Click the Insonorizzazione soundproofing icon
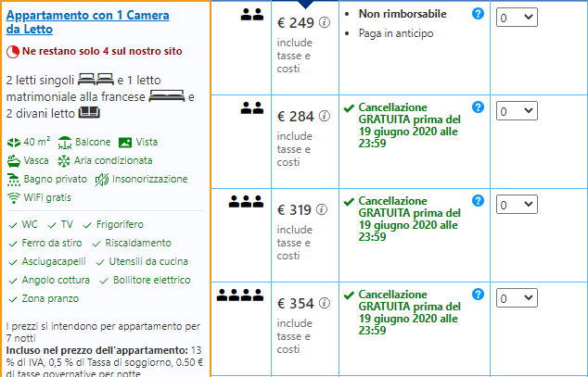The width and height of the screenshot is (588, 377). coord(102,179)
